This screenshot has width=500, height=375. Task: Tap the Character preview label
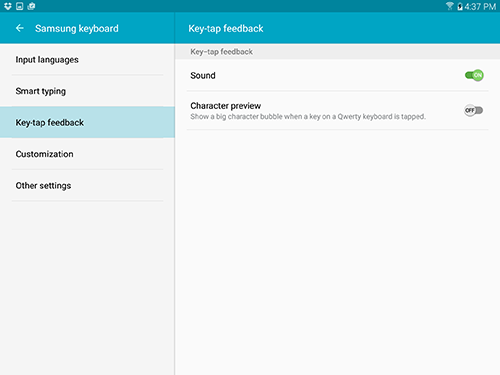226,106
